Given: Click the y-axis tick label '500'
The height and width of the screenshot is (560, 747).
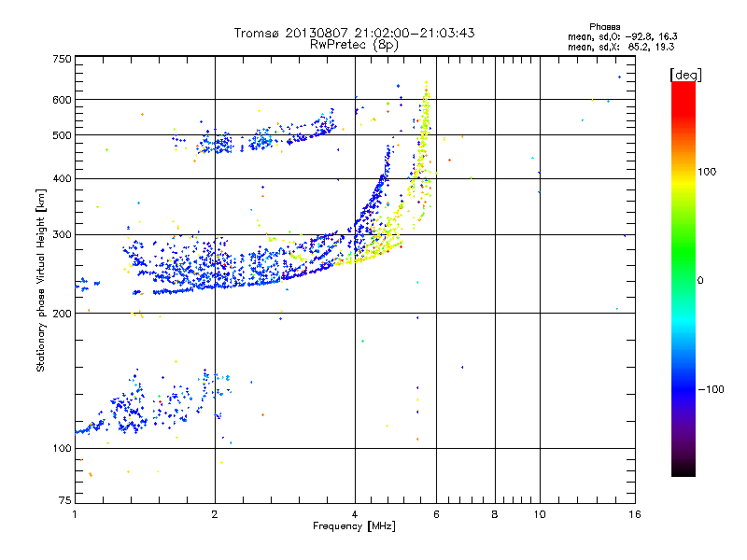Looking at the screenshot, I should pos(62,135).
